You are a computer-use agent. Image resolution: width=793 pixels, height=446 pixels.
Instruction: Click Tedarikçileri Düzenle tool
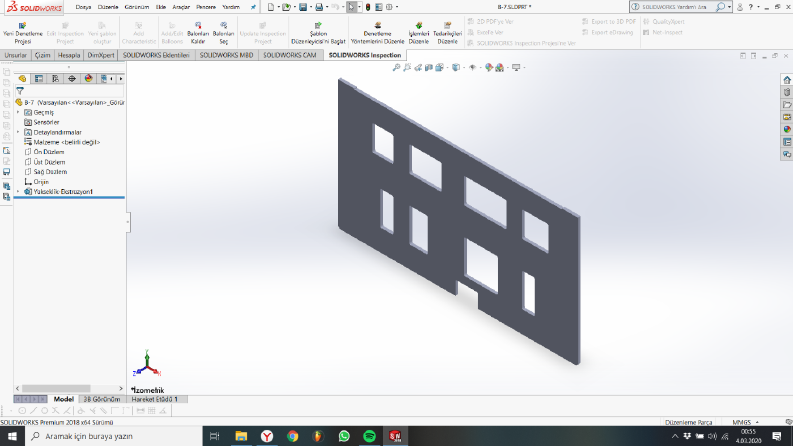[x=448, y=33]
